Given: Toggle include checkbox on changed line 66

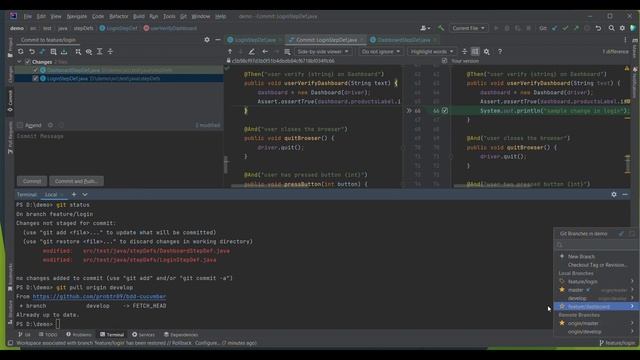Looking at the screenshot, I should (445, 111).
